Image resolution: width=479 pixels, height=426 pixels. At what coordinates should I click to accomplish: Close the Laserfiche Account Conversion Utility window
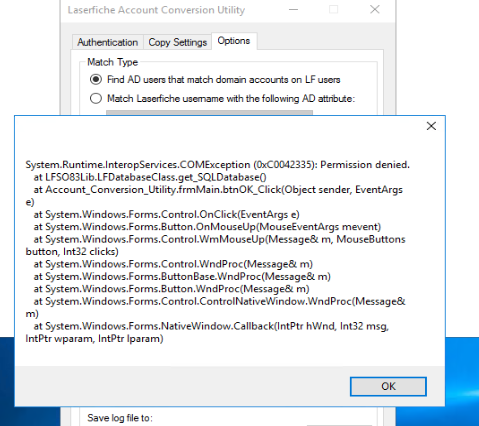click(x=375, y=10)
